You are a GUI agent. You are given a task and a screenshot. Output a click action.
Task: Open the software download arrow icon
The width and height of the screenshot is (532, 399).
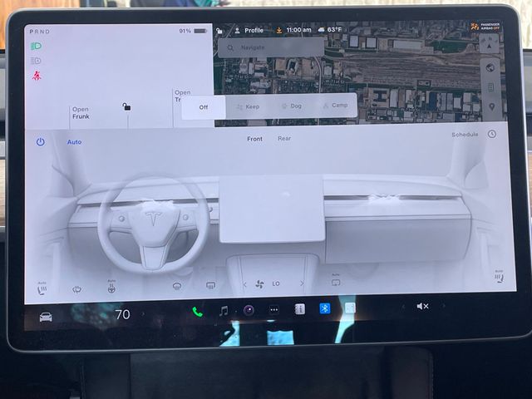278,30
